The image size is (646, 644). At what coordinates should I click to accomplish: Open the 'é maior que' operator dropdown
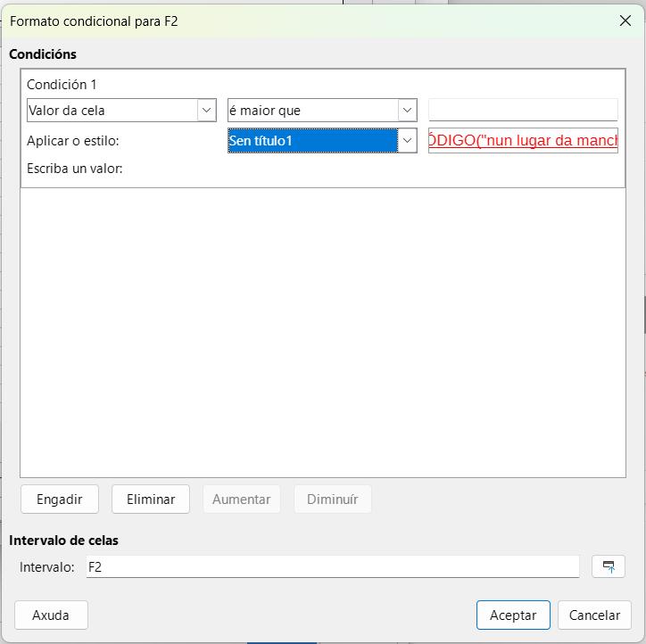click(x=322, y=111)
